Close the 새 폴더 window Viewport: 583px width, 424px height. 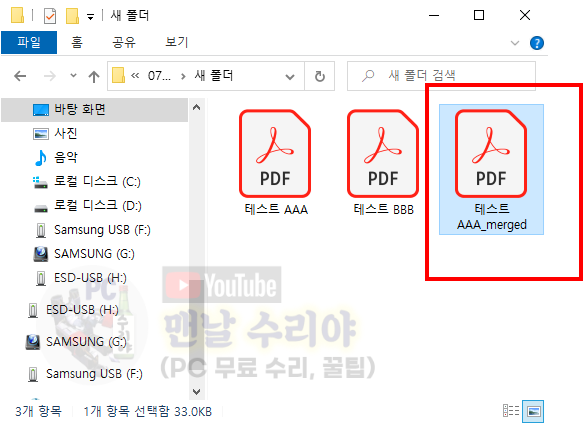click(x=525, y=16)
